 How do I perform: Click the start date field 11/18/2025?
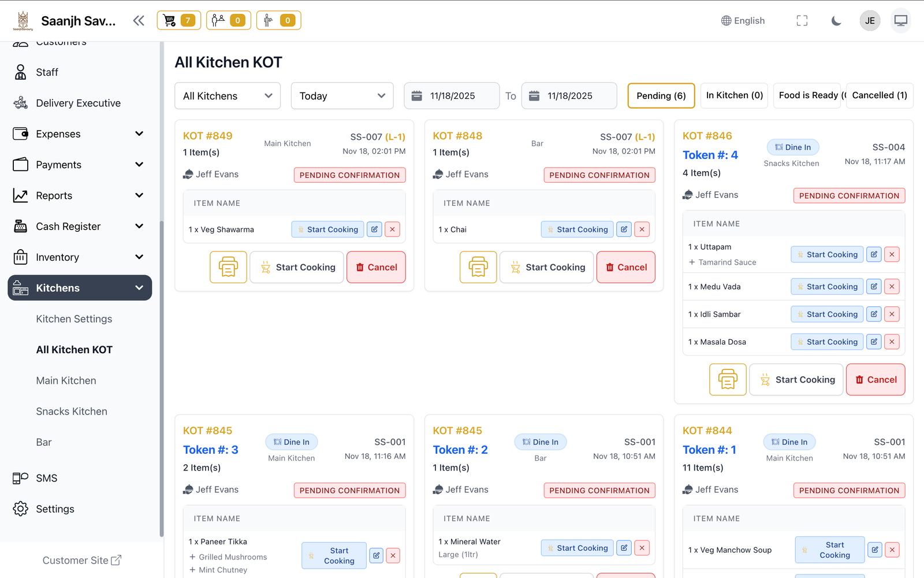(452, 96)
